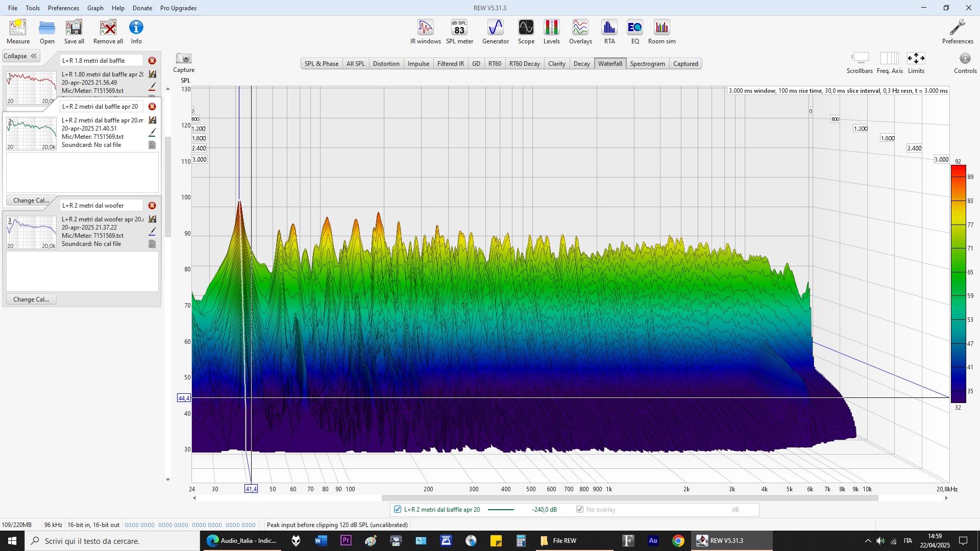Screen dimensions: 980x551
Task: Select L+R 1.8 metri measurement thumbnail
Action: click(x=31, y=88)
